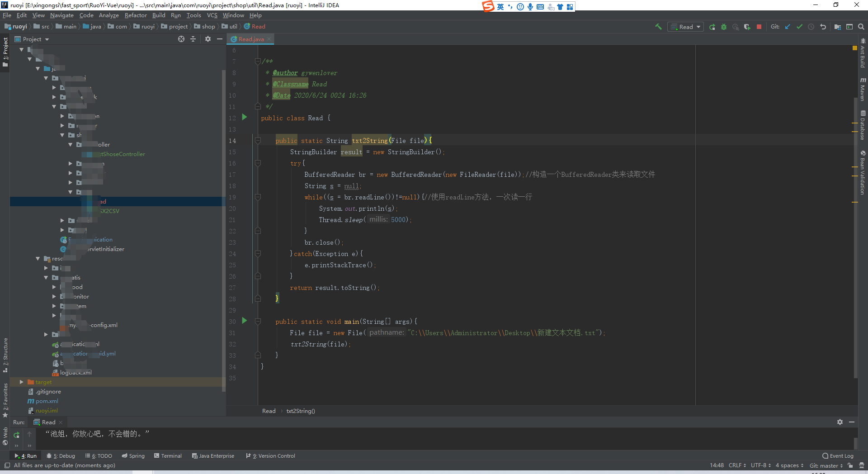Stop the running process via red square

[759, 27]
